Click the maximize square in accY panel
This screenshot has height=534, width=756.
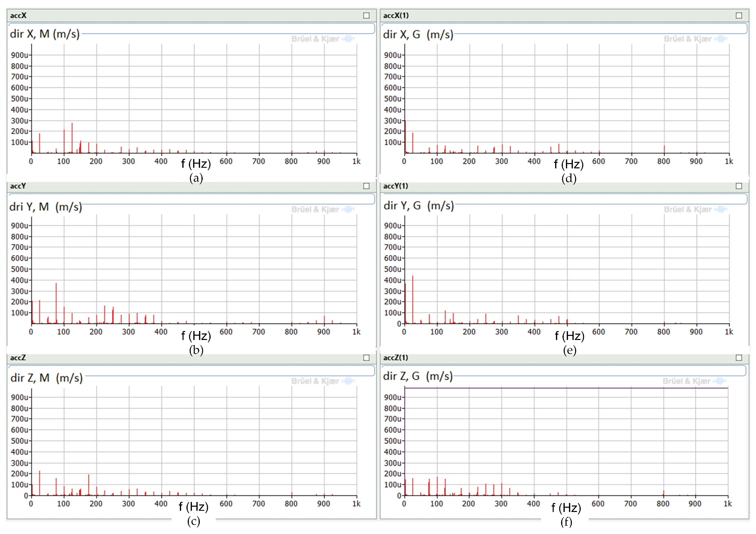(366, 186)
